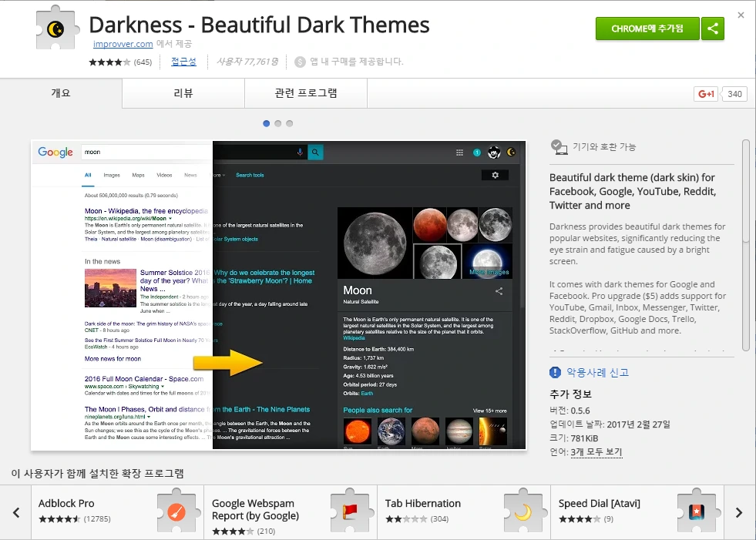This screenshot has height=540, width=756.
Task: Open the improvver.com developer link
Action: pyautogui.click(x=123, y=44)
